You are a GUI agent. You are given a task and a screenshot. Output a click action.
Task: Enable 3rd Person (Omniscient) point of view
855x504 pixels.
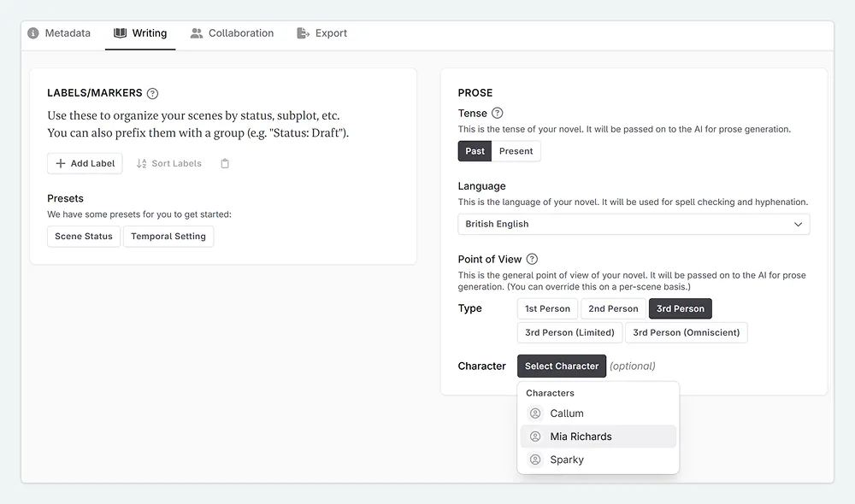point(687,332)
